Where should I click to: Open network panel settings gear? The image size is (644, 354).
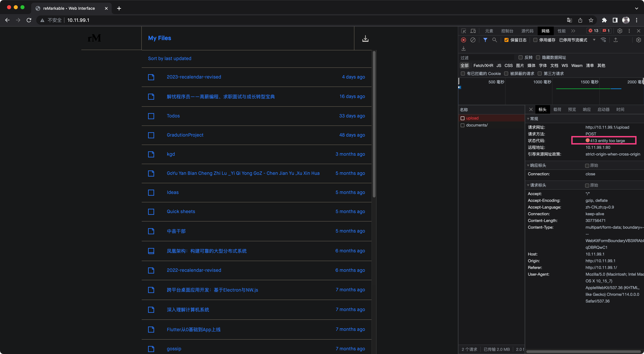[x=638, y=40]
